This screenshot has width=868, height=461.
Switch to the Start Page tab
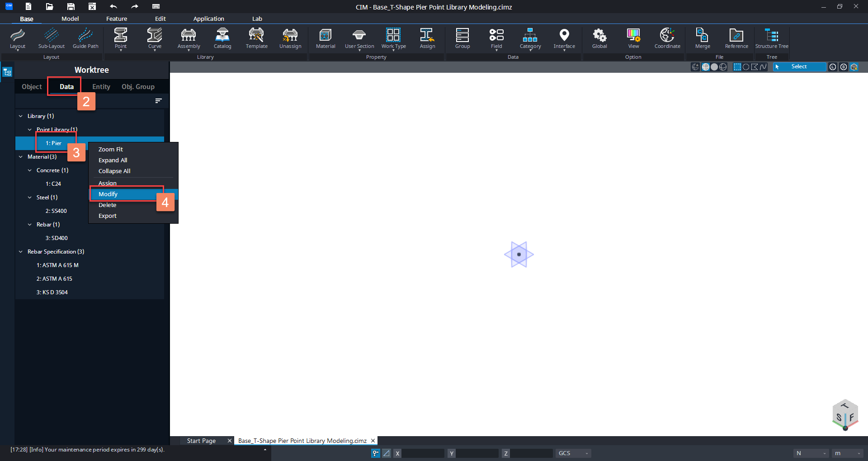pos(201,441)
